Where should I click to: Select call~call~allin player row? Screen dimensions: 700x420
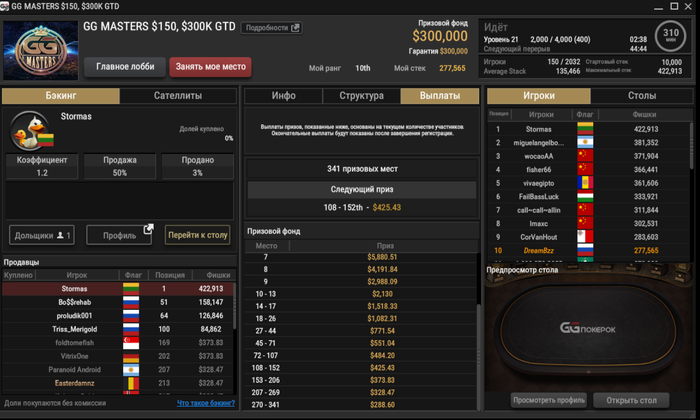[588, 210]
